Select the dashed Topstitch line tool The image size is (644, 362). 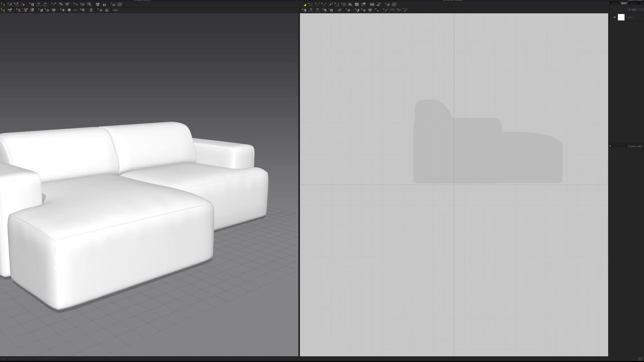(392, 10)
